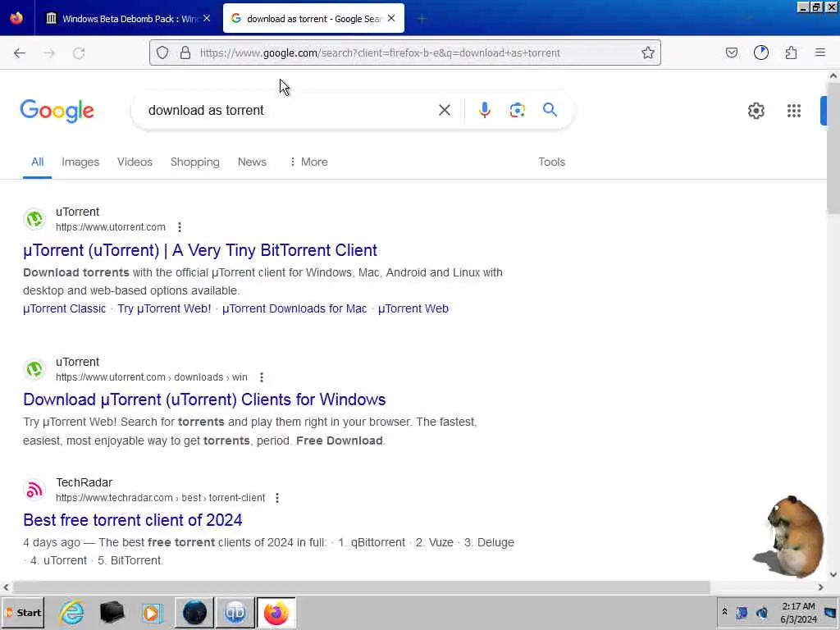Show hidden system tray icons
The height and width of the screenshot is (630, 840).
(724, 611)
